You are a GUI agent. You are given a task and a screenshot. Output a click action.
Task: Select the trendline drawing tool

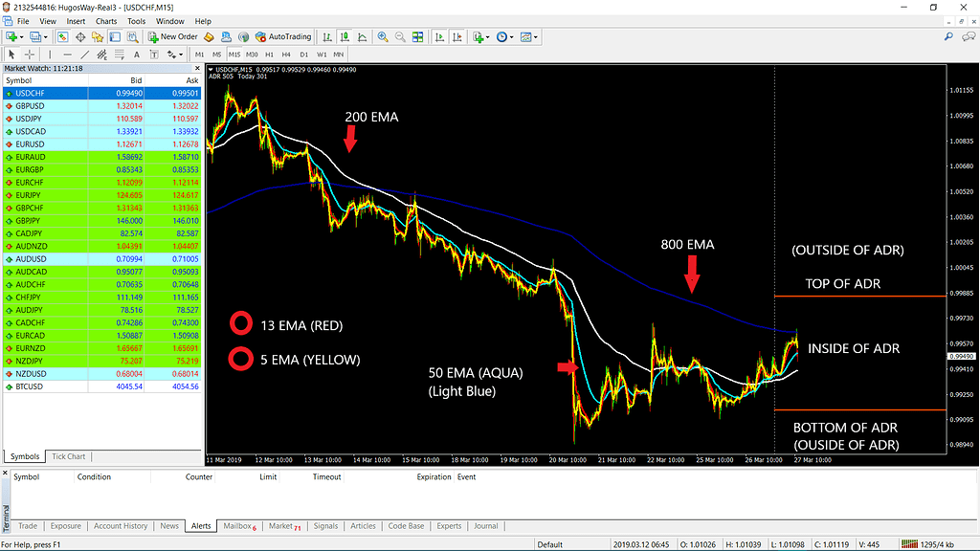(x=86, y=55)
